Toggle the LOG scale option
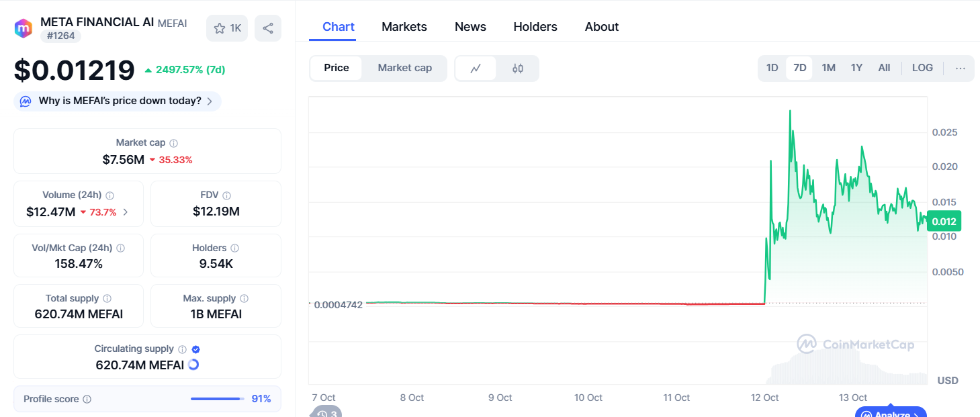Viewport: 980px width, 417px height. tap(922, 68)
